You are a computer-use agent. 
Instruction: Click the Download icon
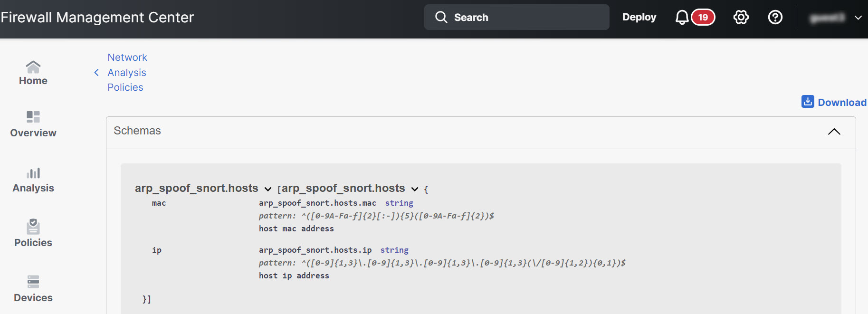(x=808, y=102)
